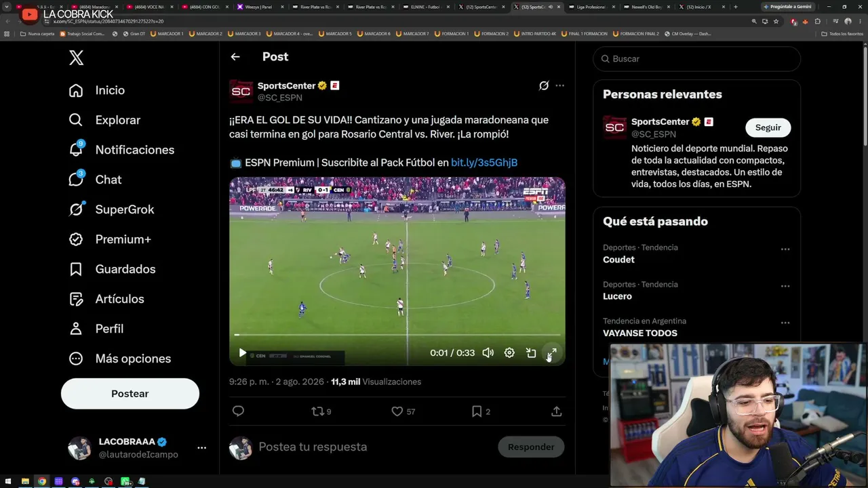Open Perfil in the sidebar

(96, 329)
